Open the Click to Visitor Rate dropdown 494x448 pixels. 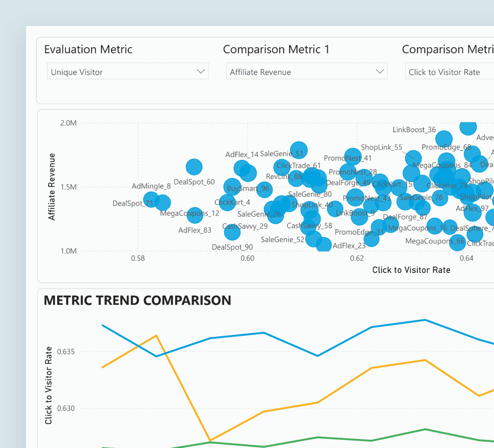449,71
